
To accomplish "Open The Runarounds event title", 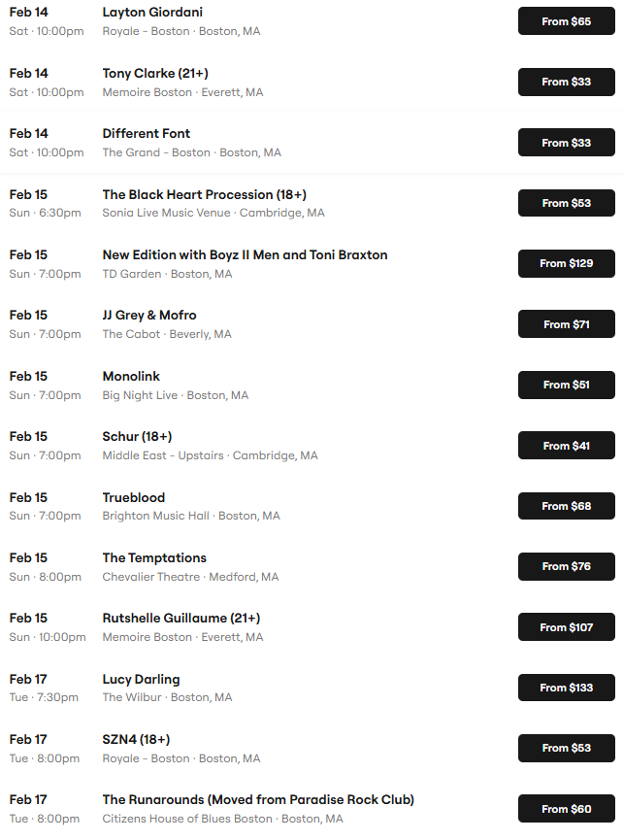I will 258,800.
